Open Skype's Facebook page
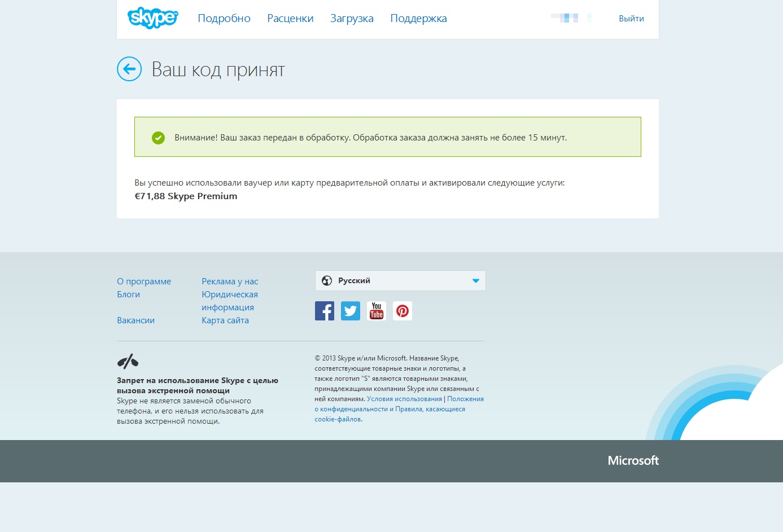This screenshot has width=783, height=532. pos(324,311)
